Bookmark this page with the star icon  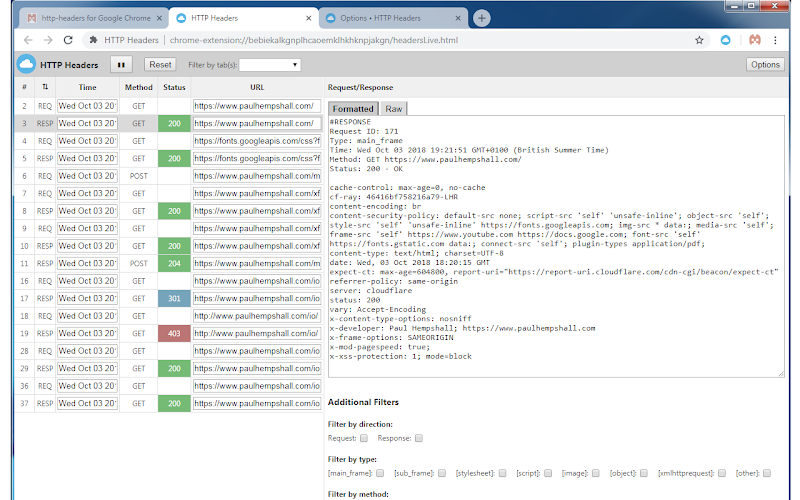699,40
